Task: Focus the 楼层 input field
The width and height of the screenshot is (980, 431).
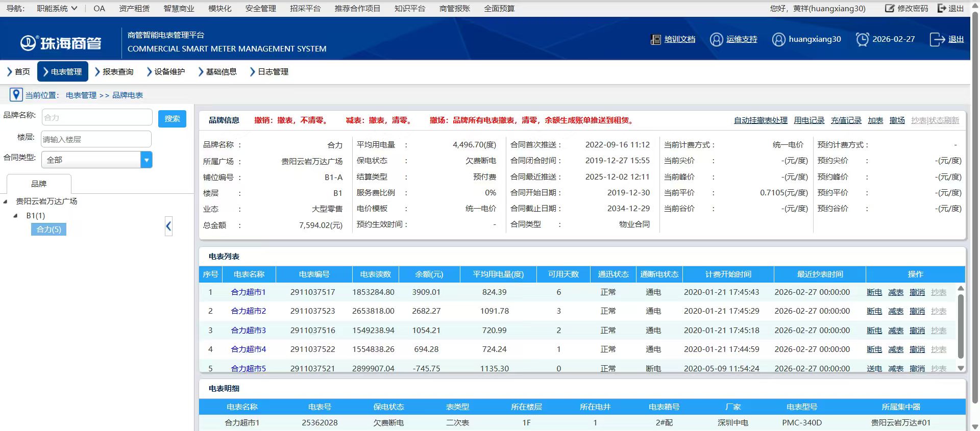Action: (x=96, y=139)
